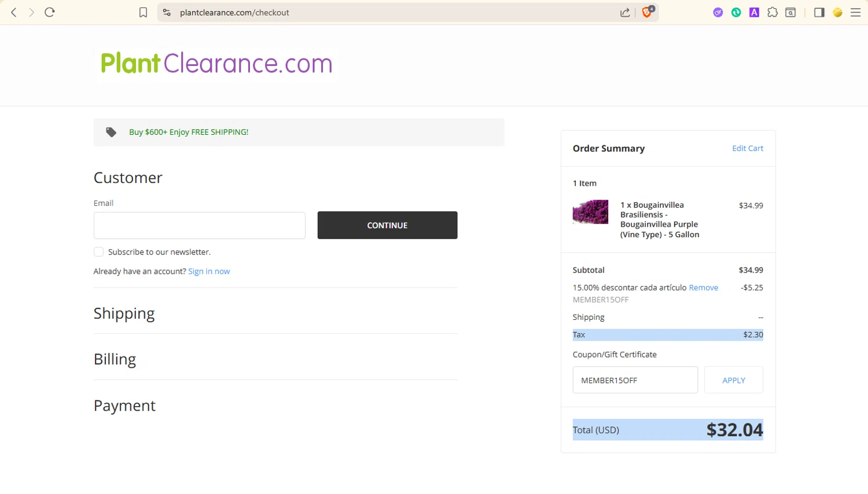Reload the checkout page
The height and width of the screenshot is (494, 868).
coord(50,12)
